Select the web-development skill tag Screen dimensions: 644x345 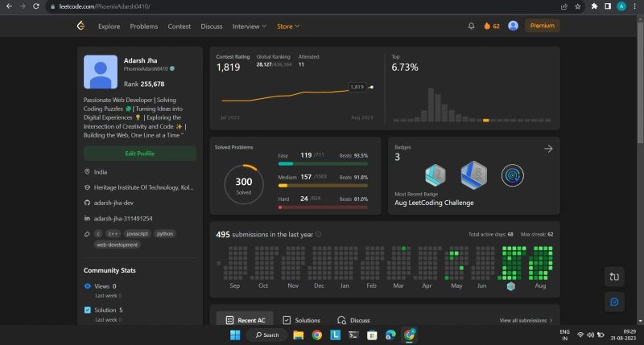(x=117, y=244)
